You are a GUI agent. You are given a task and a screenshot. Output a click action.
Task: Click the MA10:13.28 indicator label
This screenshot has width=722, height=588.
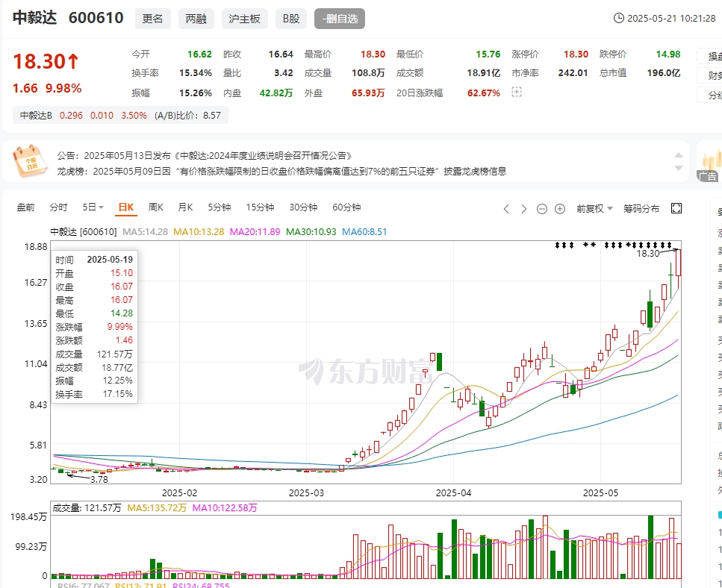pyautogui.click(x=199, y=232)
